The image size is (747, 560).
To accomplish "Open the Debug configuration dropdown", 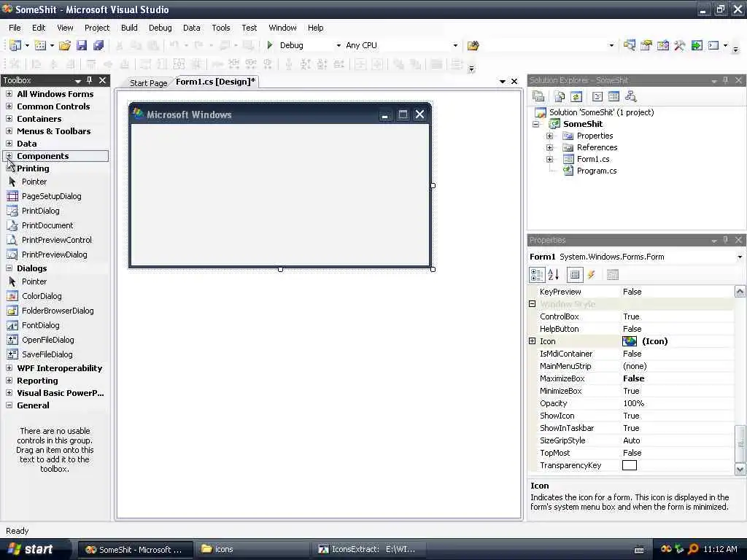I will (338, 45).
